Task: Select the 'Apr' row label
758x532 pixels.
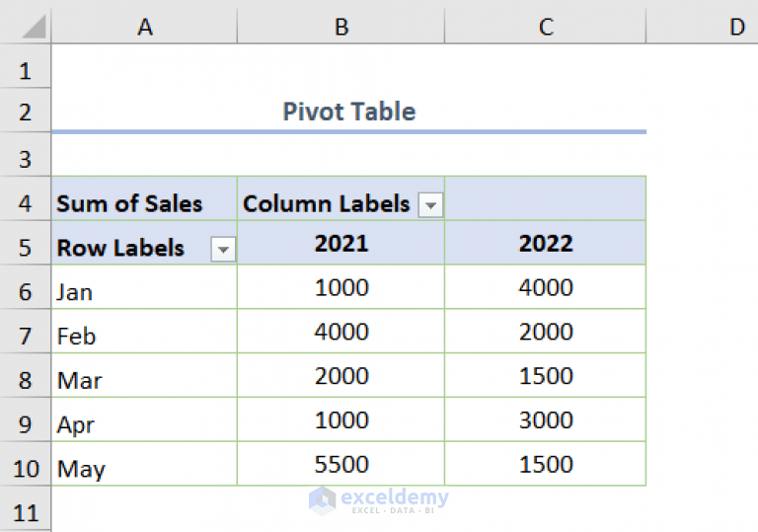Action: click(144, 419)
